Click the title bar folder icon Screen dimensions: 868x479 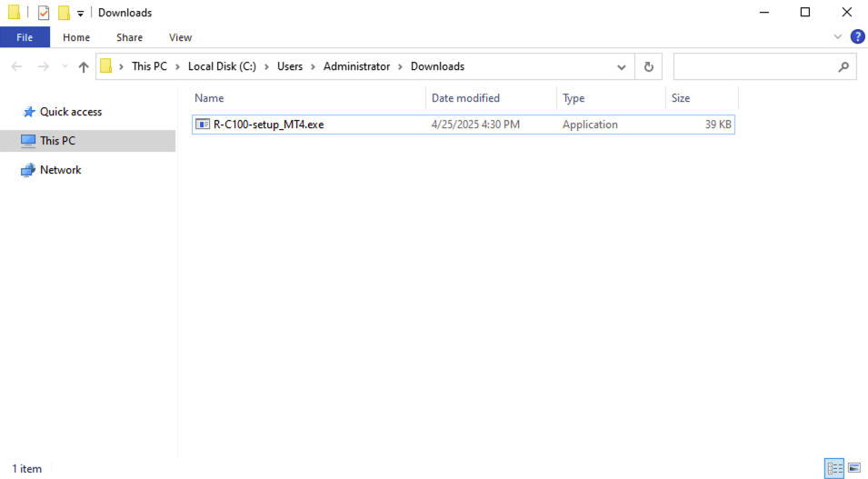tap(15, 12)
